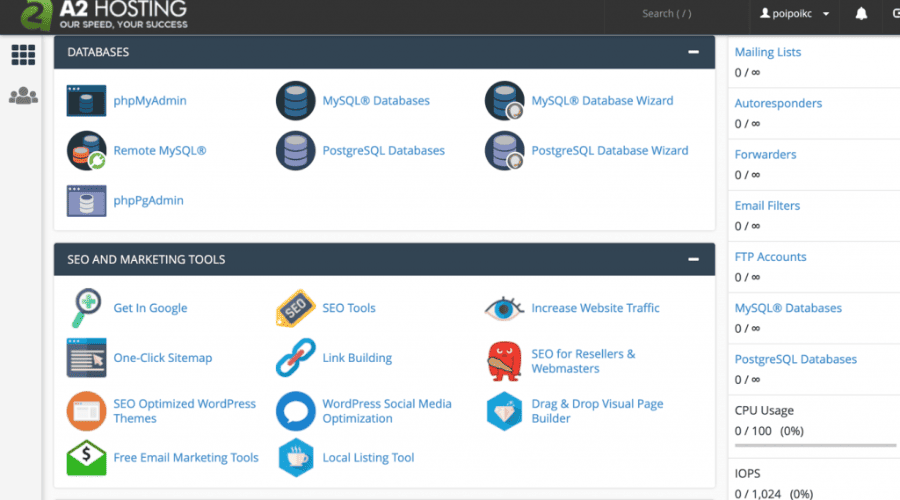Screen dimensions: 900x500
Task: Open User Manager in the sidebar
Action: [x=22, y=96]
